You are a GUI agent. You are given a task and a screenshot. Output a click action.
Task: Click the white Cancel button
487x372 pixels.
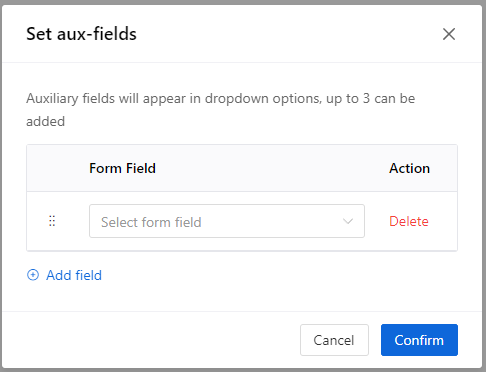pos(334,340)
